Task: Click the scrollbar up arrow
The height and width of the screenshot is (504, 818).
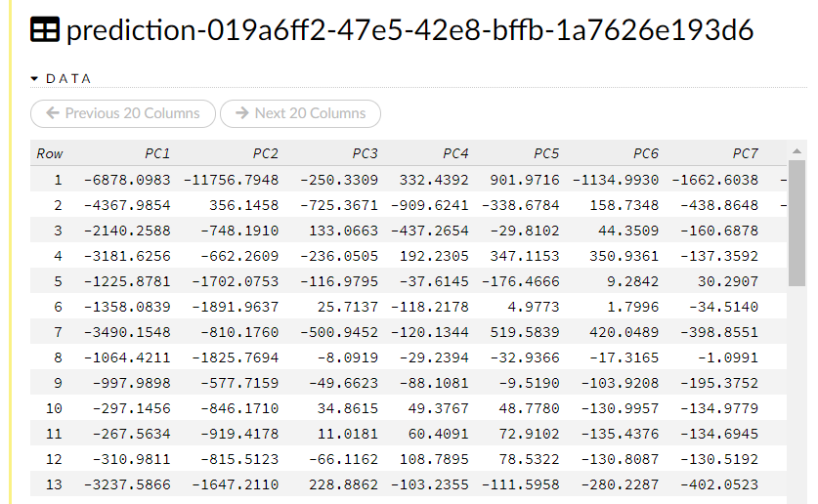Action: coord(797,151)
